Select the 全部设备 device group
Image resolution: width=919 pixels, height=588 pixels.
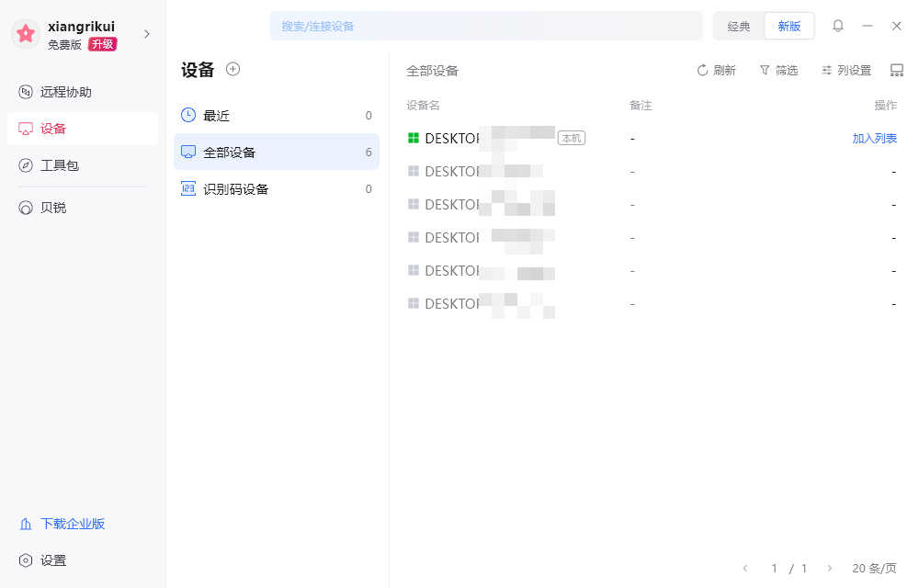(x=277, y=153)
